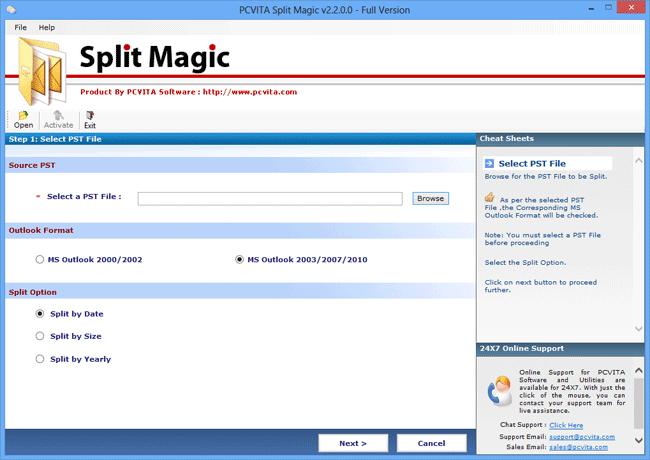Click the Online Support scrollbar thumb
650x460 pixels.
tap(638, 403)
